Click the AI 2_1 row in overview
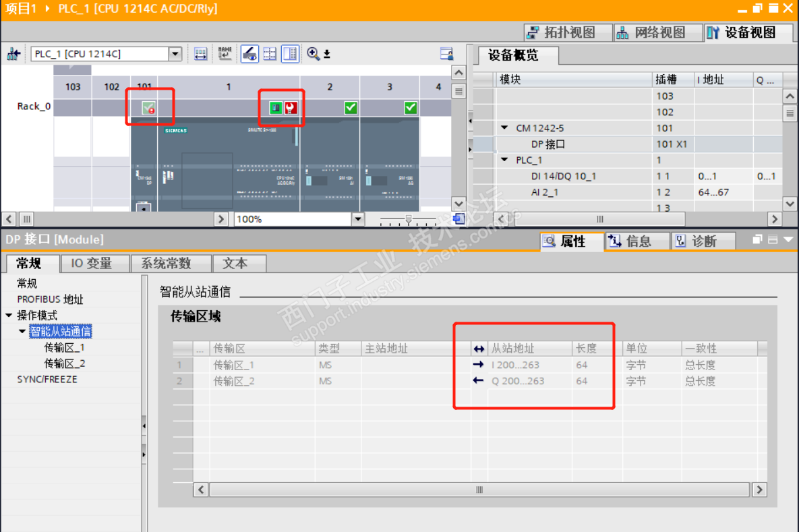799x532 pixels. point(628,192)
